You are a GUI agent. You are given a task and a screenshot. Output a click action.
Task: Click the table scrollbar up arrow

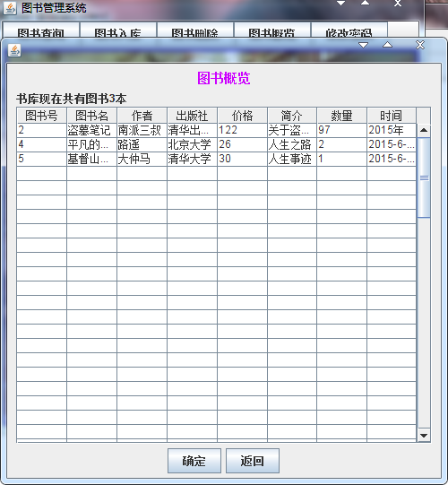424,130
